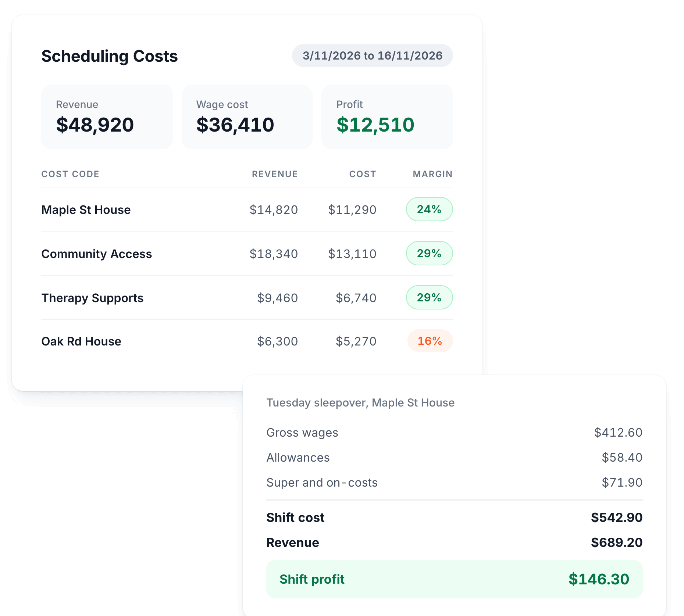The width and height of the screenshot is (684, 616).
Task: Open the Therapy Supports cost code row
Action: 247,298
